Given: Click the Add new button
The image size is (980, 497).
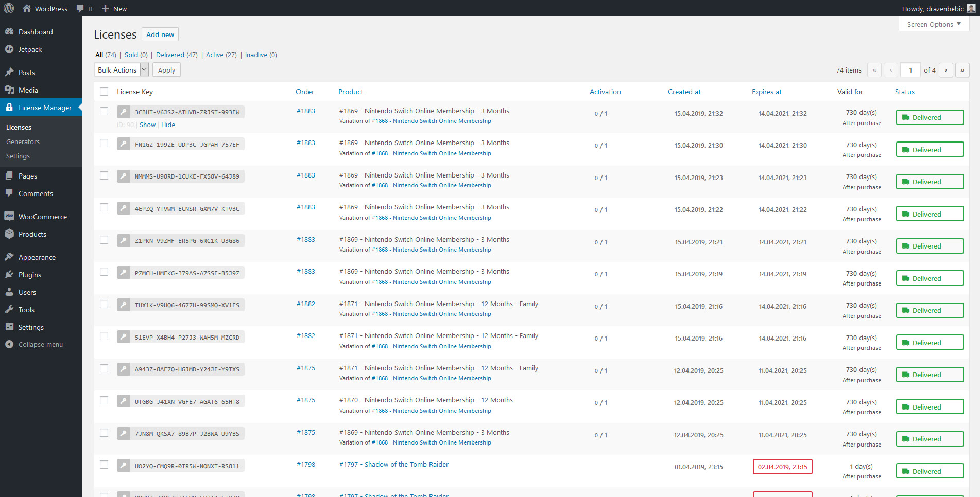Looking at the screenshot, I should coord(160,34).
